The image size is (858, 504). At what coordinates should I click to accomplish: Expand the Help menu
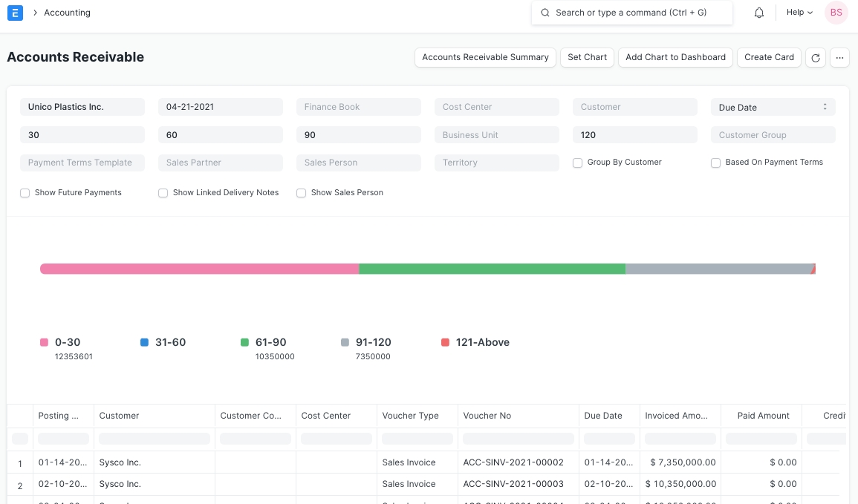[x=799, y=13]
